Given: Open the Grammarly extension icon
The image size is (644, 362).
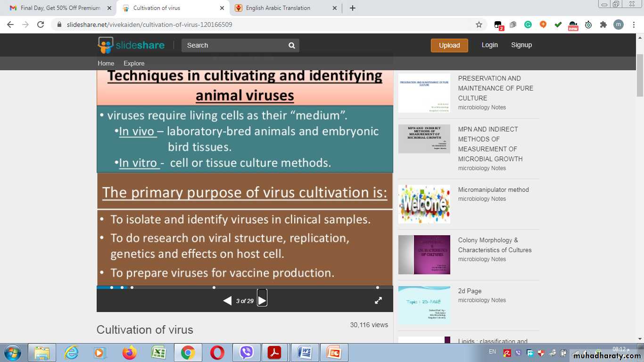Looking at the screenshot, I should [x=528, y=25].
